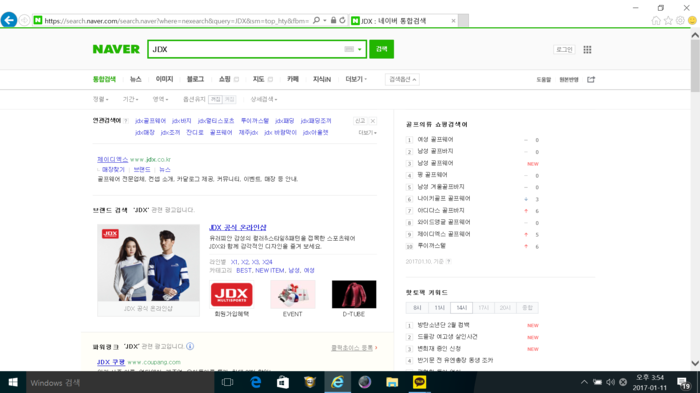
Task: Select the 8시 hot topic time
Action: pos(417,308)
